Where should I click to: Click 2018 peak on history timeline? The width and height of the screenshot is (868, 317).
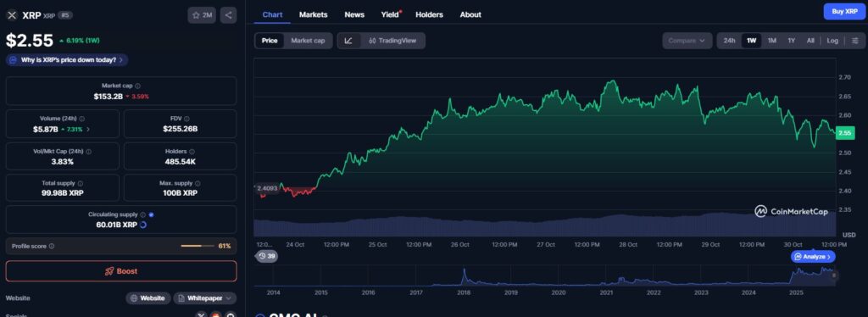click(x=464, y=271)
